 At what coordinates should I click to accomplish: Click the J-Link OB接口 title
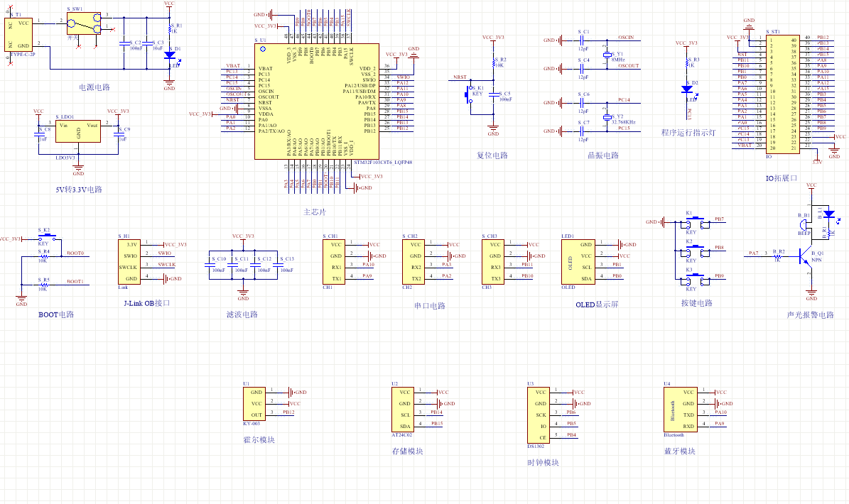147,303
